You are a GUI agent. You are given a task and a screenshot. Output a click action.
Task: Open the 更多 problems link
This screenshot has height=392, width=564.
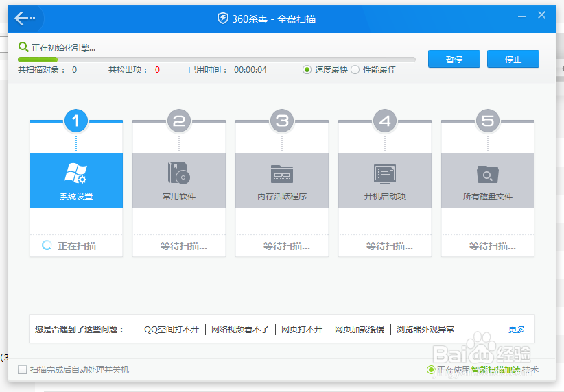[x=517, y=329]
